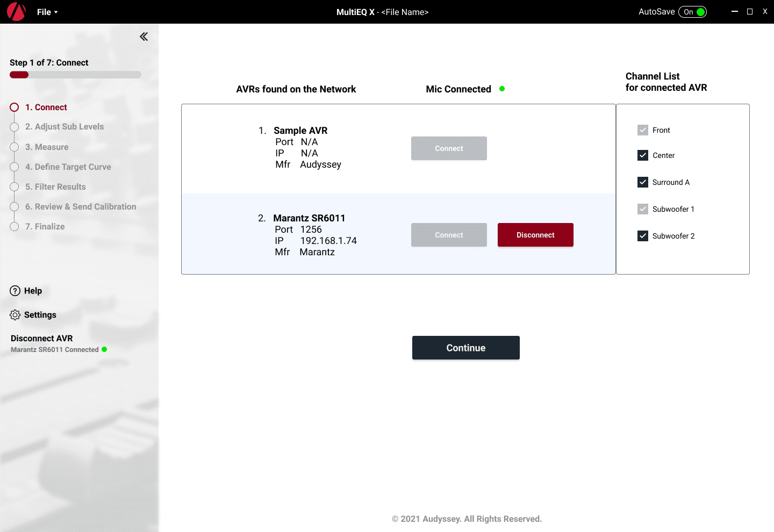This screenshot has width=774, height=532.
Task: Go to step 3. Measure
Action: click(x=47, y=147)
